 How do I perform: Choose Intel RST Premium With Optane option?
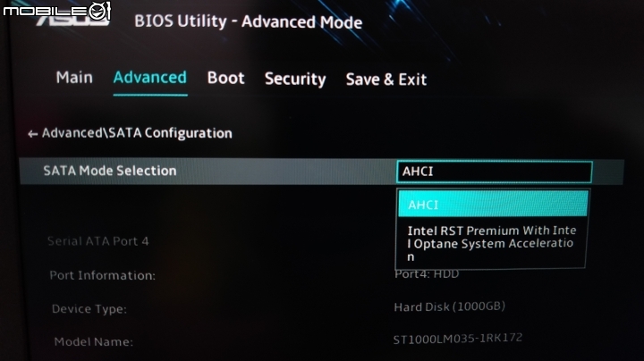tap(491, 243)
